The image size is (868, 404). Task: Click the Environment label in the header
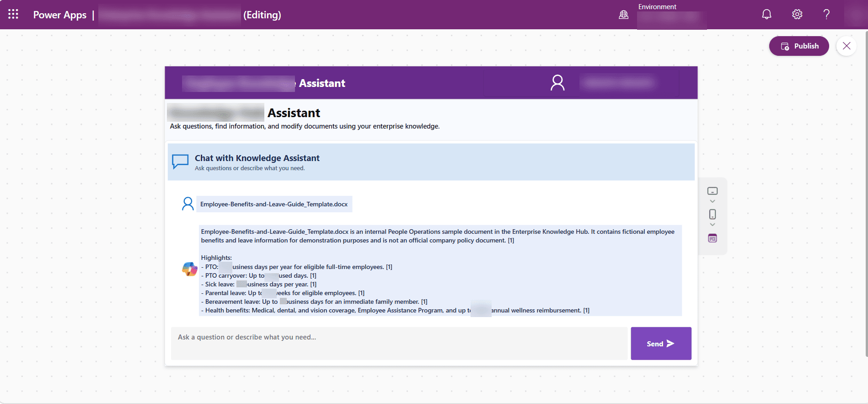tap(657, 6)
